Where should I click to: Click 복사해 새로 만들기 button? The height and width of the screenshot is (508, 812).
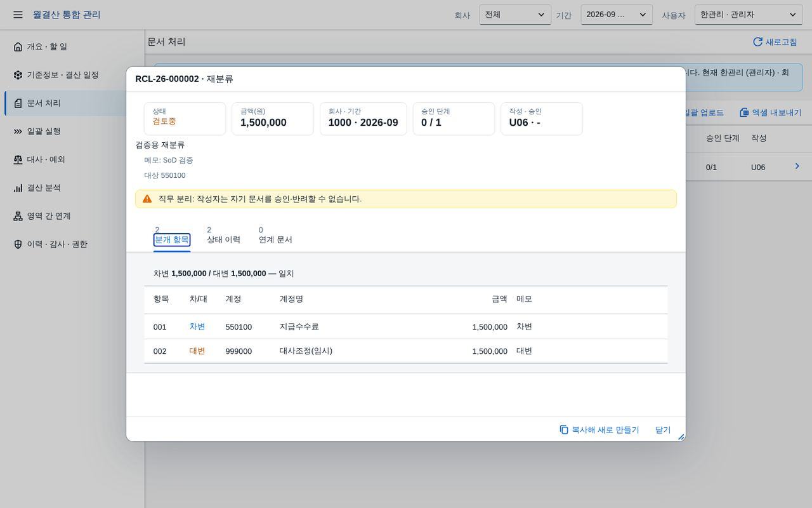[x=599, y=430]
